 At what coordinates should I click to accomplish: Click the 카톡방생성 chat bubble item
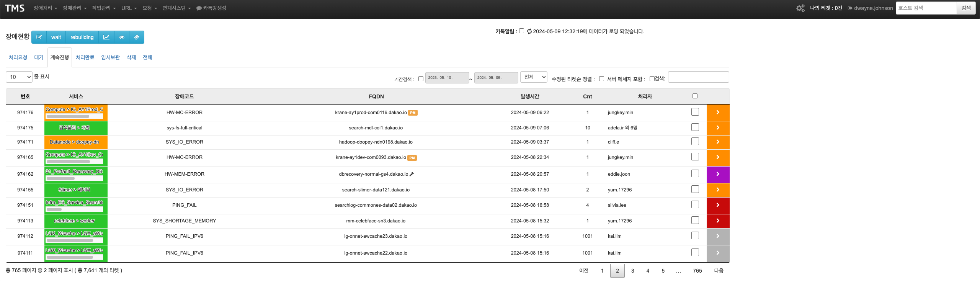point(211,8)
